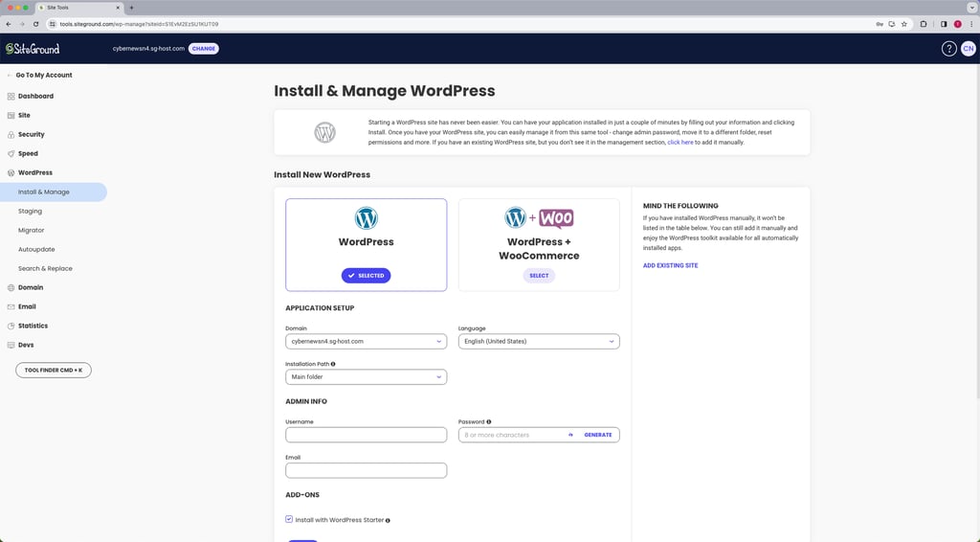Click the SiteGround logo
The height and width of the screenshot is (542, 980).
point(33,49)
